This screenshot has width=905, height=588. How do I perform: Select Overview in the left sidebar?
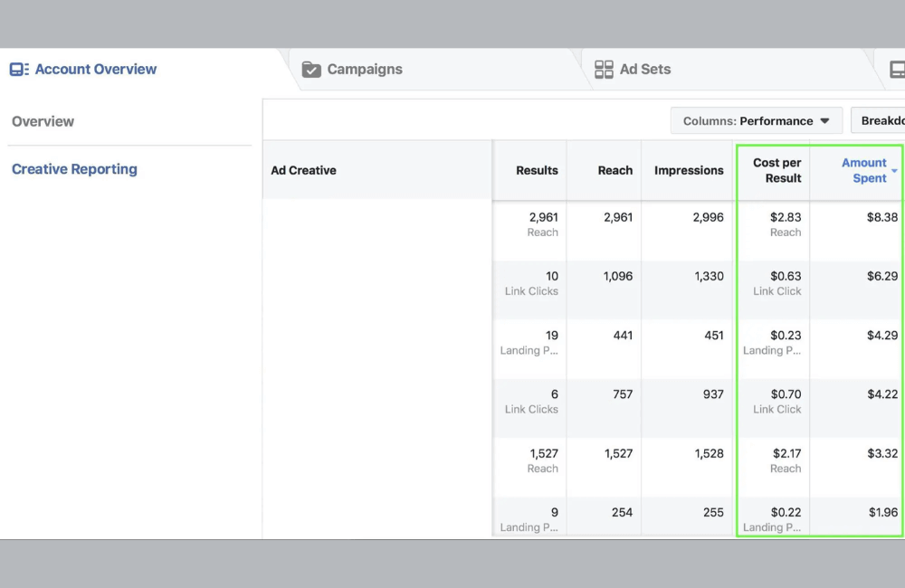43,121
